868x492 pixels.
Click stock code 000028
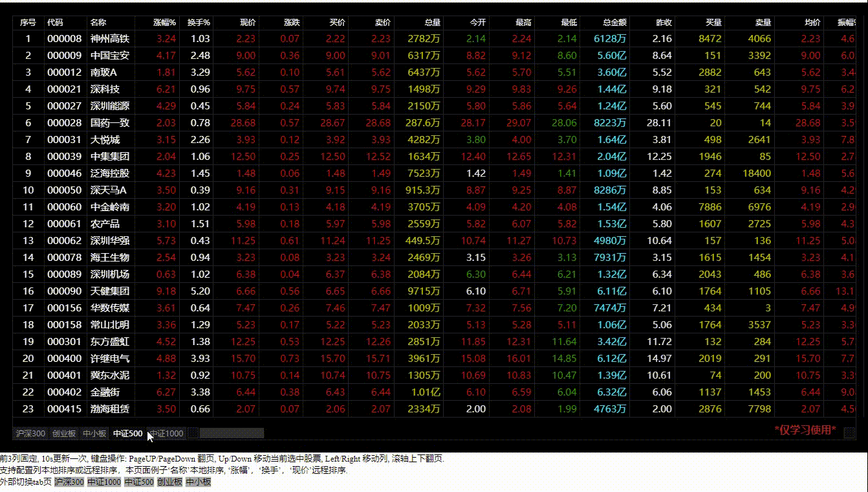tap(65, 123)
